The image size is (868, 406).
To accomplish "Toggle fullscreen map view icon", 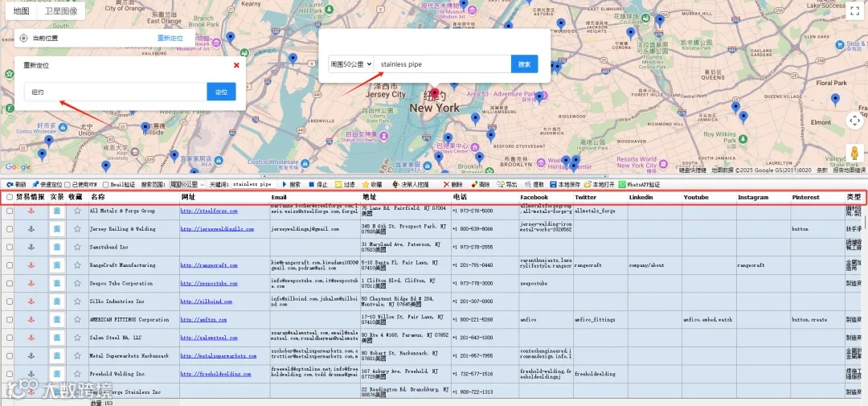I will tap(854, 10).
